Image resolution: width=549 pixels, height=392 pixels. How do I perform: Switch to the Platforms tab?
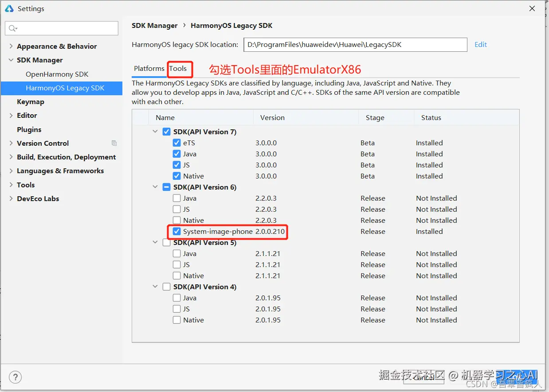coord(149,69)
